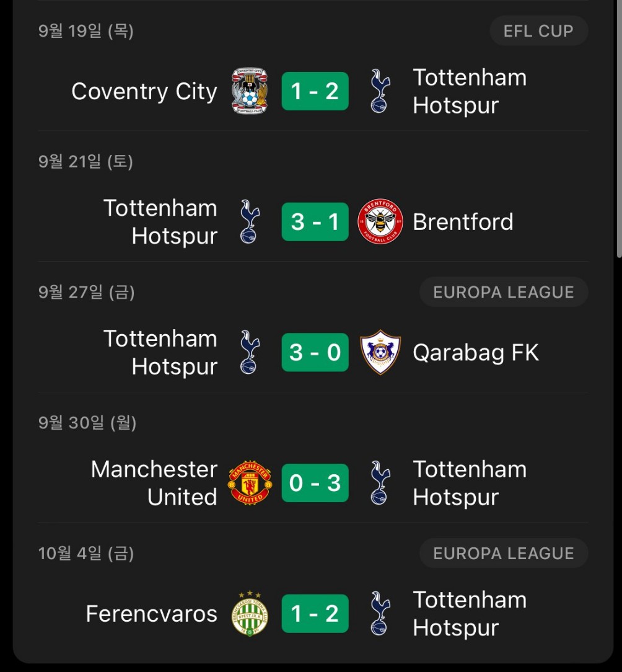
Task: Tap the Qarabag FK crest
Action: (380, 352)
